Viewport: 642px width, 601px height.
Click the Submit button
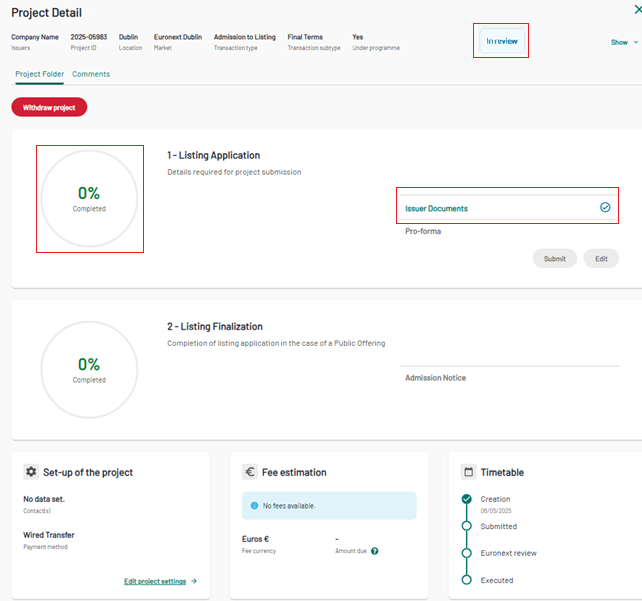pos(555,258)
